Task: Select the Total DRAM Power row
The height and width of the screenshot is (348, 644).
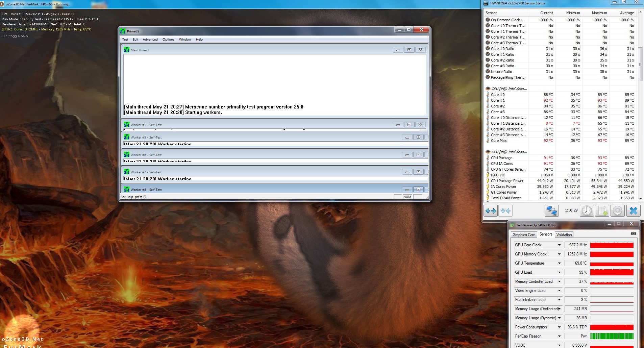Action: click(x=561, y=198)
